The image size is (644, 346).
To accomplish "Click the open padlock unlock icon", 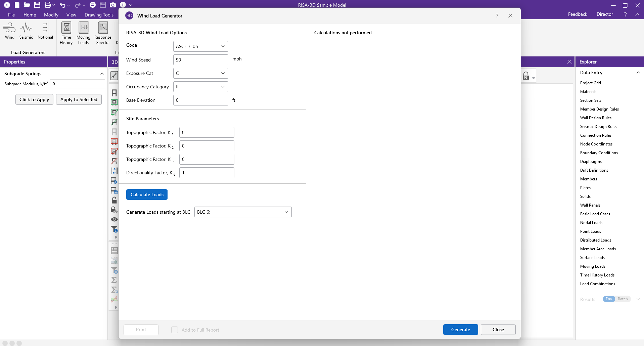I will point(114,200).
